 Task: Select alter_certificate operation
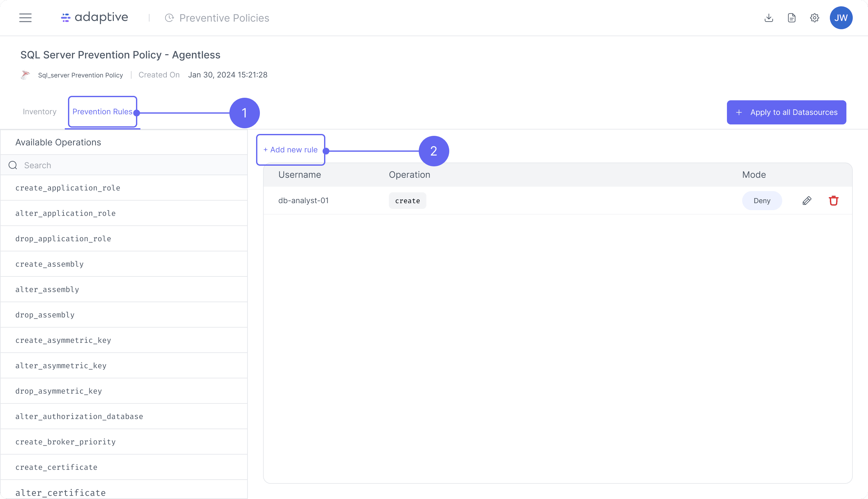coord(124,490)
